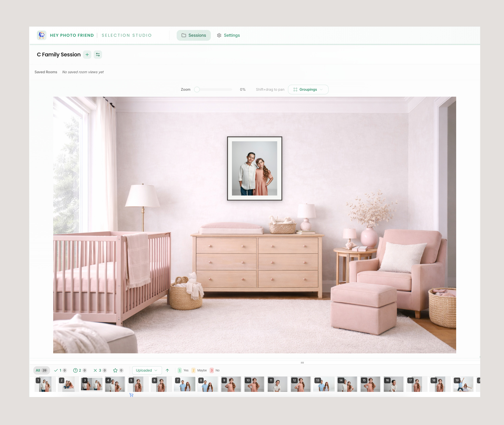Select the checkmark (Yes) filter icon
Viewport: 504px width, 425px height.
56,370
